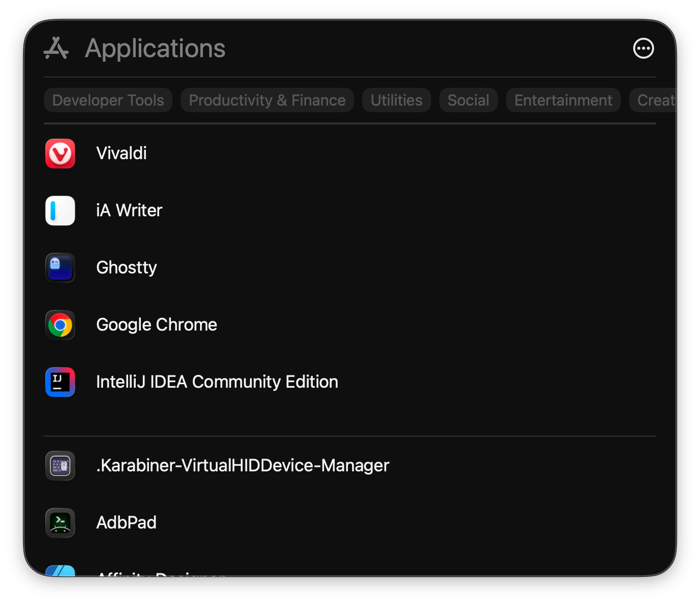Open Vivaldi from its name label
Viewport: 700px width, 604px height.
tap(121, 153)
